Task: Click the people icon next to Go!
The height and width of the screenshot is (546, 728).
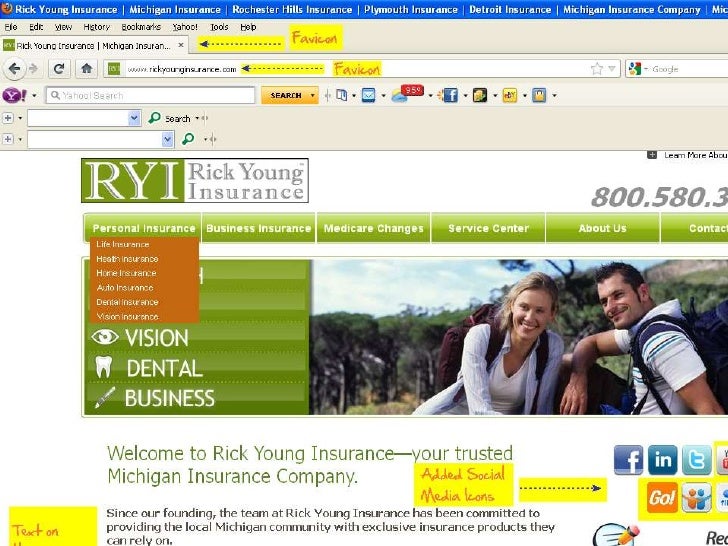Action: pyautogui.click(x=696, y=498)
